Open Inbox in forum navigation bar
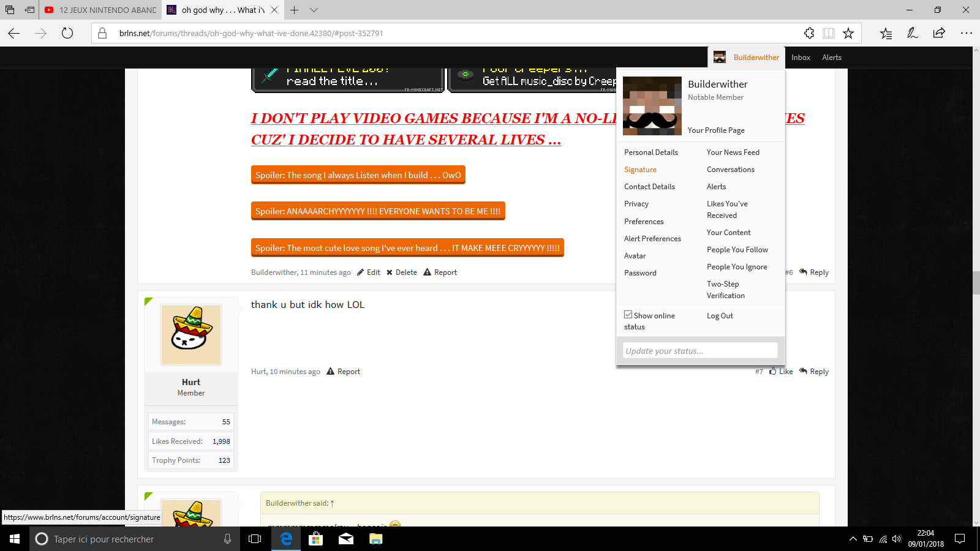The height and width of the screenshot is (551, 980). pyautogui.click(x=801, y=58)
